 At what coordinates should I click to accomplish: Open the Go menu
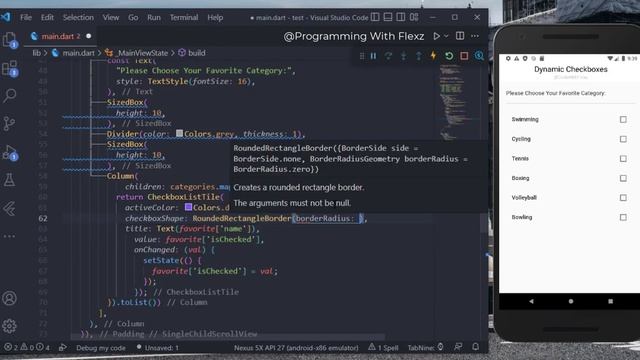click(x=133, y=18)
